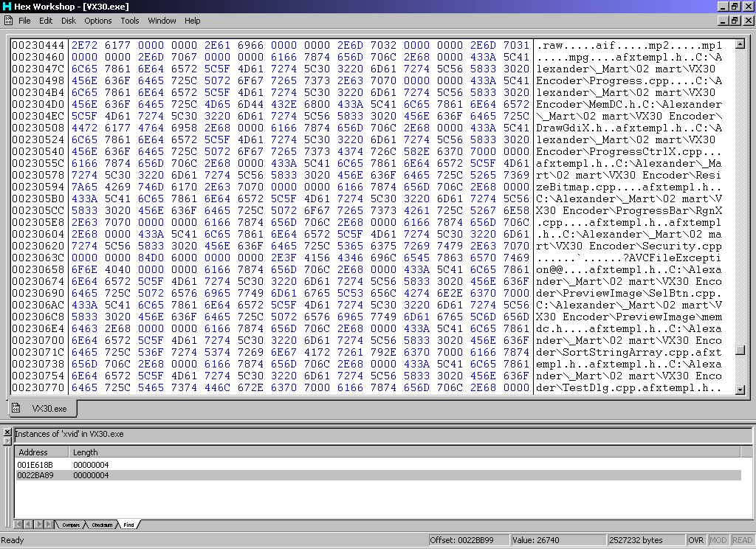Select result address 001E618B
756x549 pixels.
pyautogui.click(x=35, y=465)
